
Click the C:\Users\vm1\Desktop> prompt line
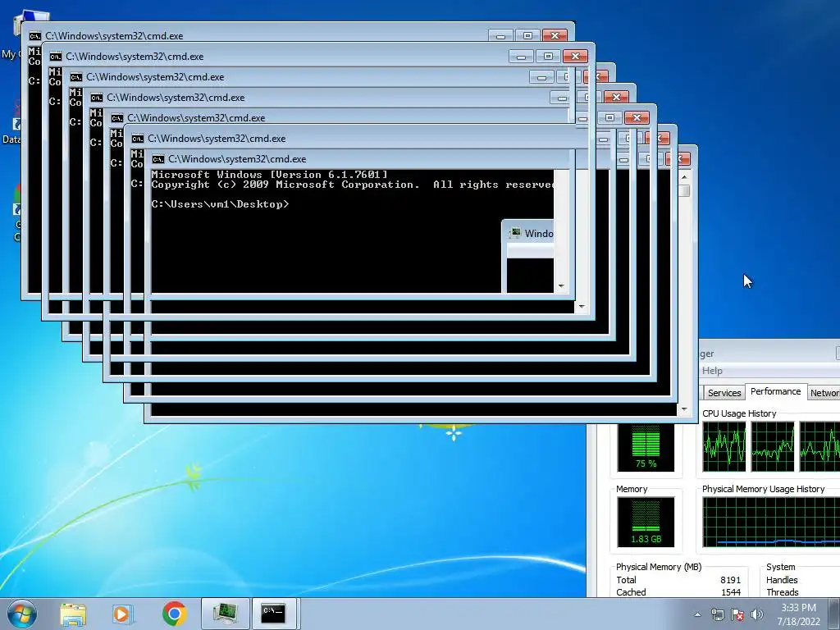pyautogui.click(x=220, y=204)
